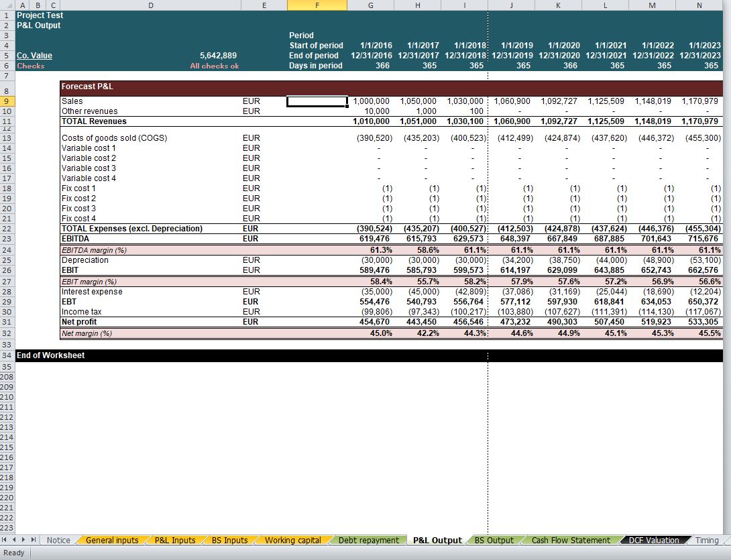Go to first sheet tab navigation arrow
This screenshot has height=560, width=731.
[x=5, y=539]
